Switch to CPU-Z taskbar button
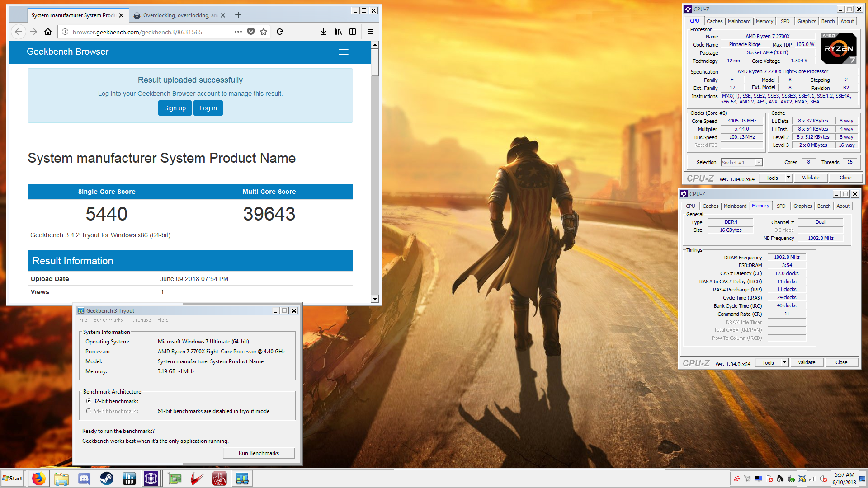This screenshot has height=488, width=868. 151,479
